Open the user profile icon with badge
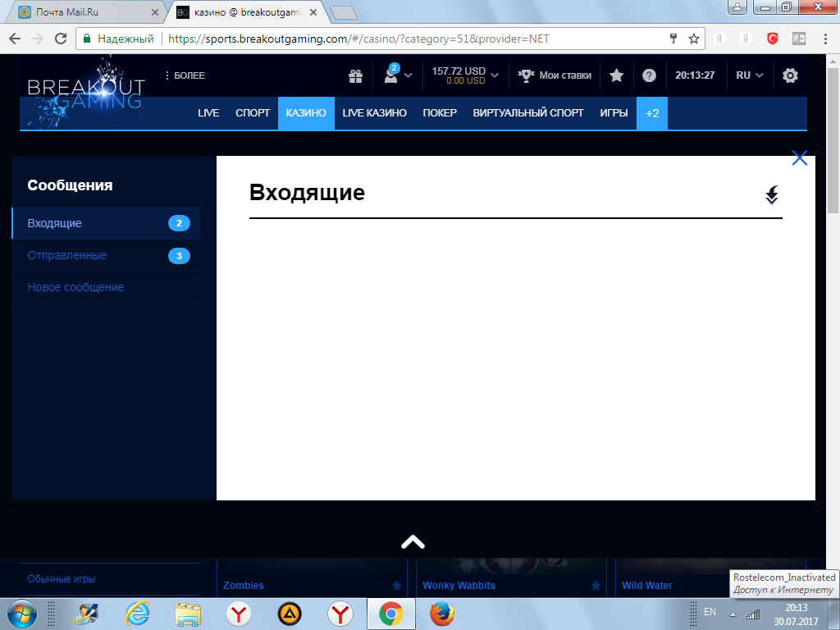 coord(391,74)
